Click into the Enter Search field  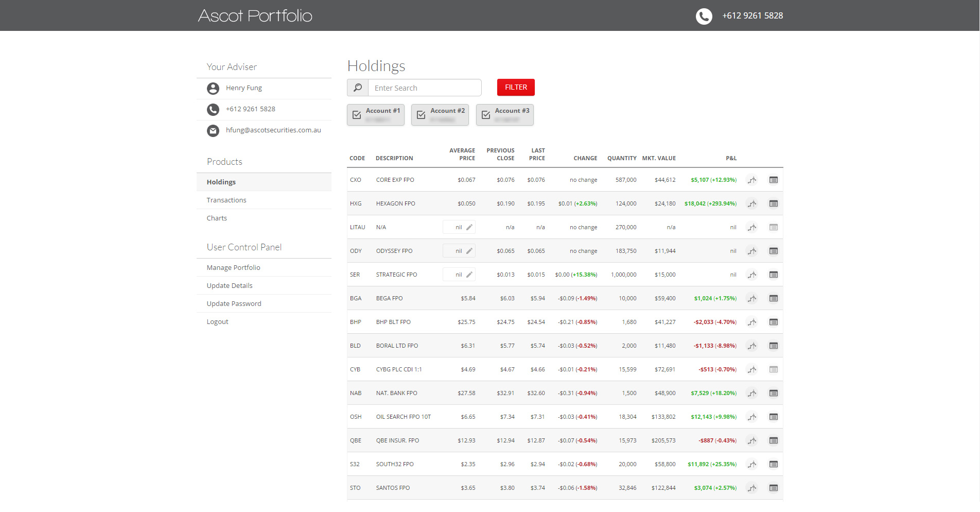point(424,88)
